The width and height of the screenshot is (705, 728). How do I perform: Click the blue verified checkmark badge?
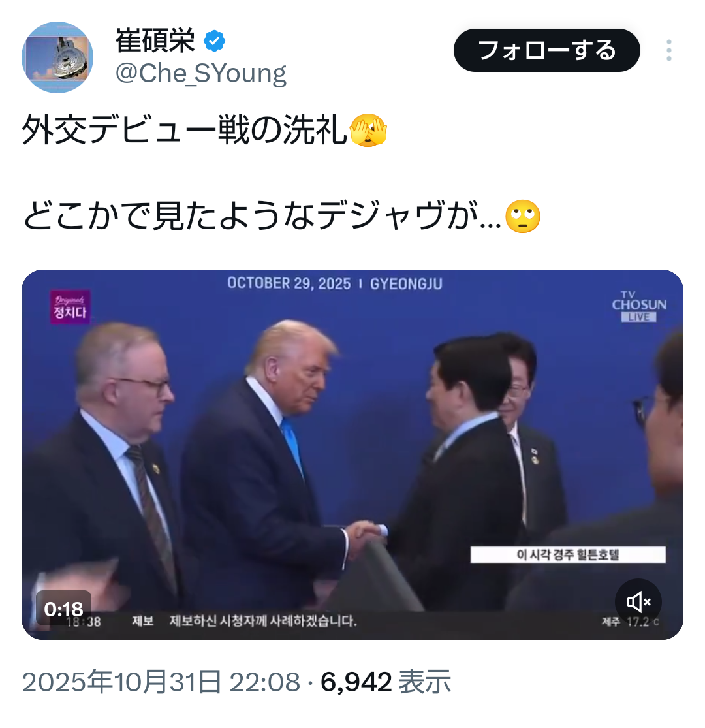click(x=214, y=41)
